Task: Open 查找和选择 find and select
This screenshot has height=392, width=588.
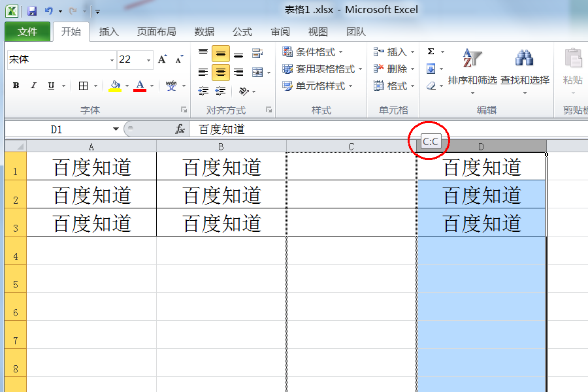Action: point(525,71)
